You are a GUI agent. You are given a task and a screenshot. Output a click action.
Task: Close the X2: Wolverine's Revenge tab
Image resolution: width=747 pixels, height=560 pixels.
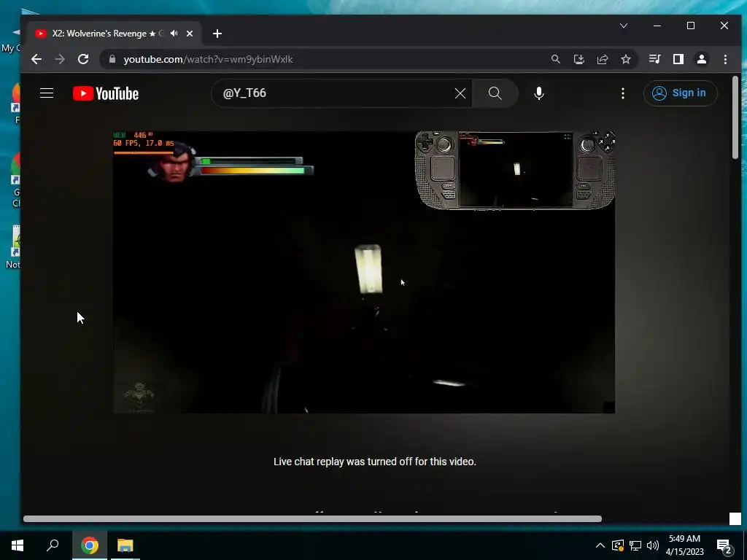(190, 34)
